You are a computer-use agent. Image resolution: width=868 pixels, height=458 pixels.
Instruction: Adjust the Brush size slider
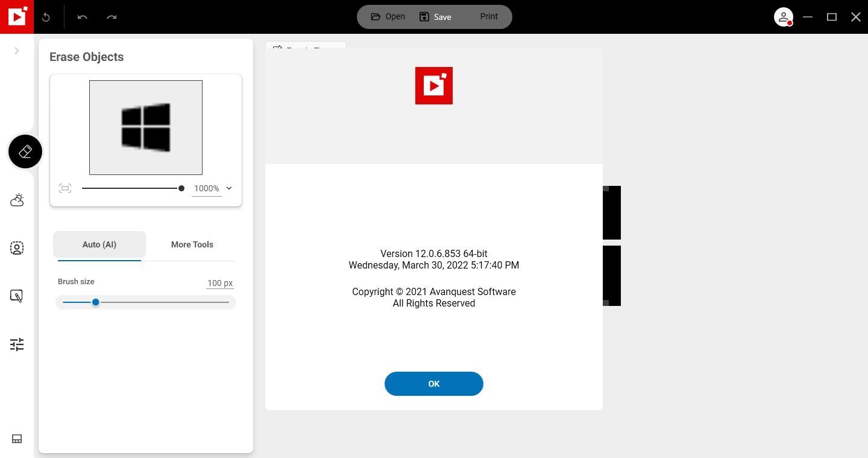tap(145, 302)
